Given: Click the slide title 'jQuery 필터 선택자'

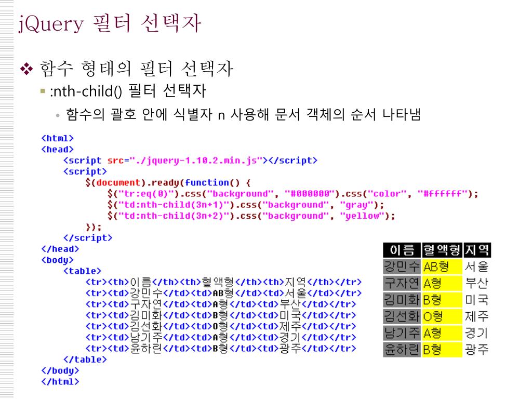Looking at the screenshot, I should [110, 23].
